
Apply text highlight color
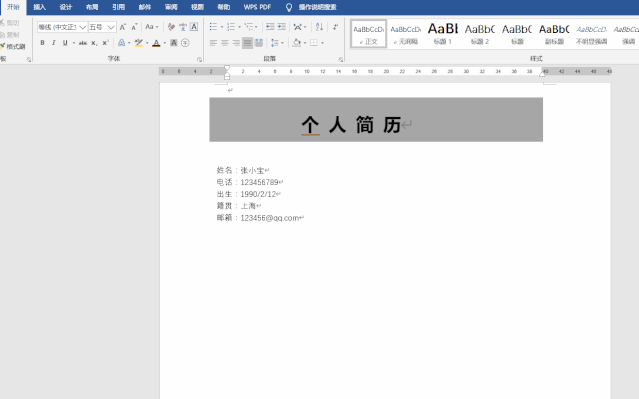coord(139,43)
